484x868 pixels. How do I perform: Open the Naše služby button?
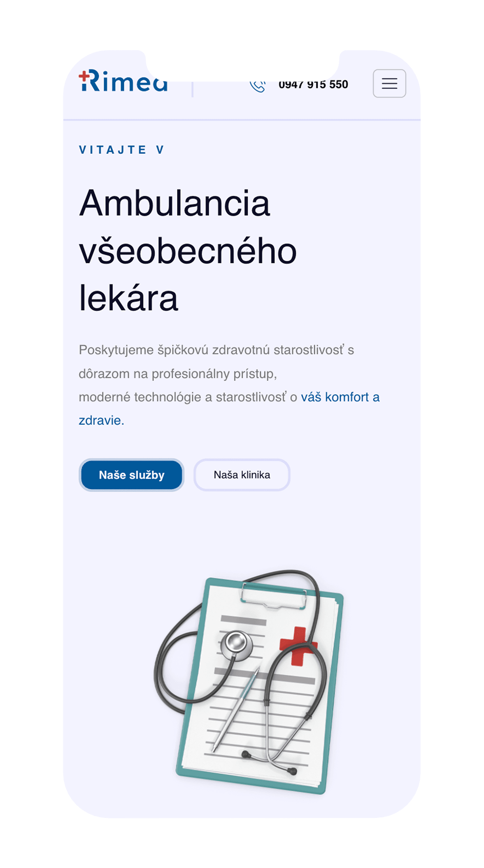pos(131,475)
